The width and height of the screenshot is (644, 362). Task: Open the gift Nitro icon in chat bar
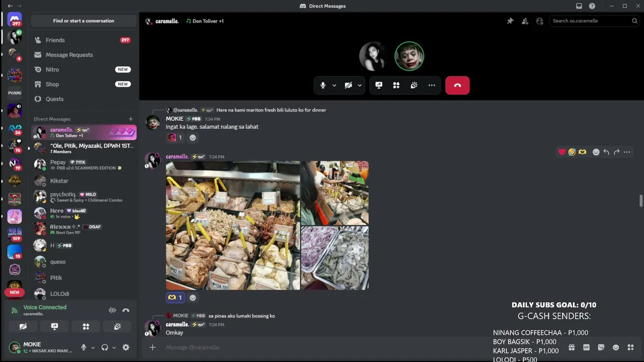coord(572,347)
